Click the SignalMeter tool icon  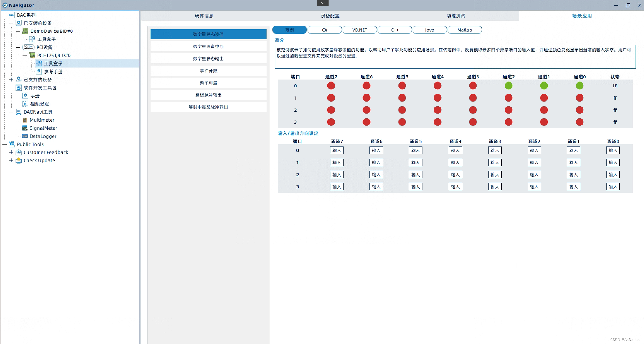pyautogui.click(x=25, y=128)
